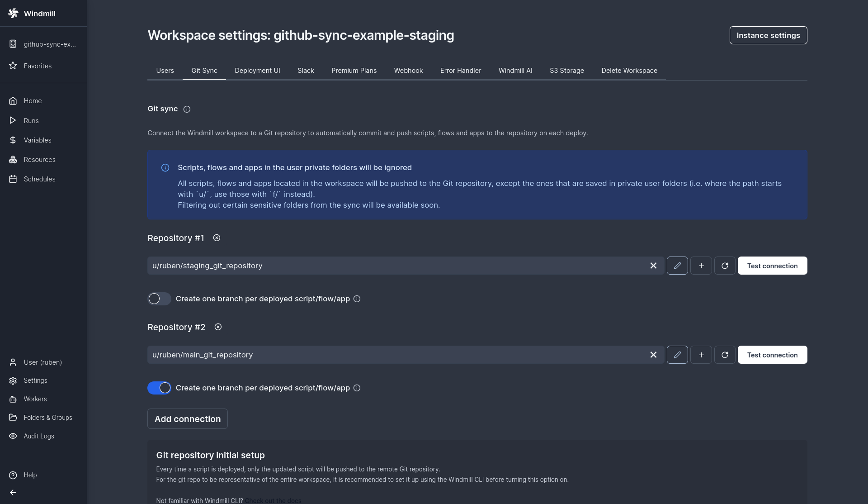Viewport: 868px width, 504px height.
Task: Click the info icon in the blue notice box
Action: pos(165,168)
